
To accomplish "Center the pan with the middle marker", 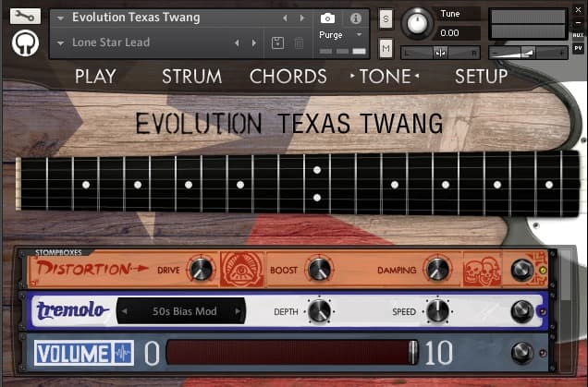I will (440, 53).
